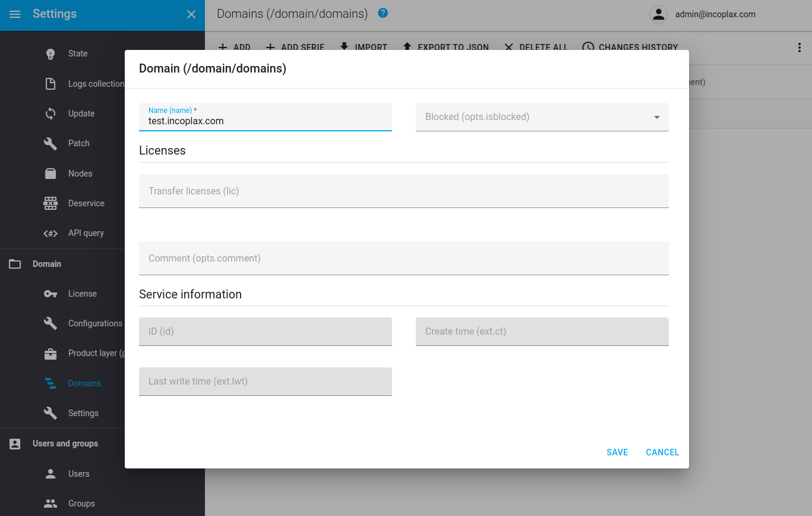The width and height of the screenshot is (812, 516).
Task: Click the Users person icon
Action: click(x=50, y=474)
